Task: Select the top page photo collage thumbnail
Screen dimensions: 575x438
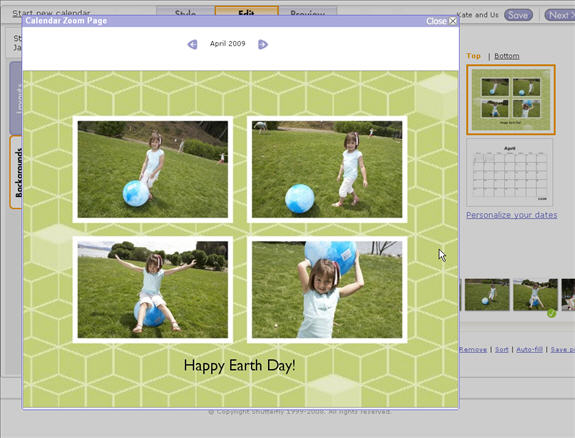Action: [511, 100]
